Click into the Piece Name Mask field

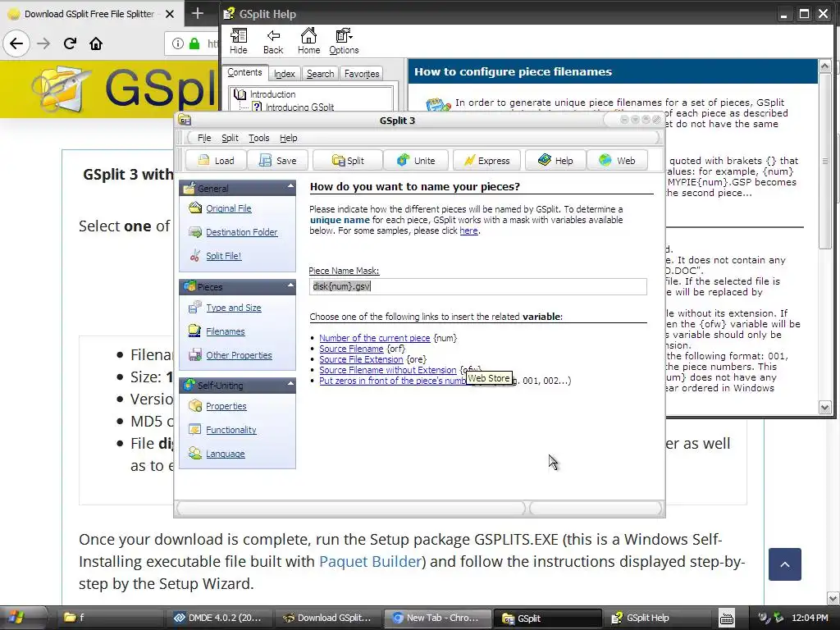click(x=478, y=286)
